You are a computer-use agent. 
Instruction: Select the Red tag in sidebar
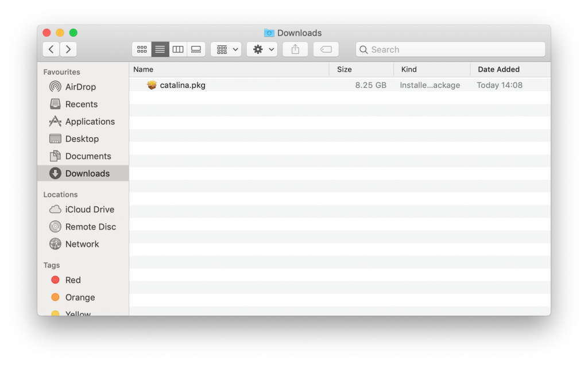pyautogui.click(x=73, y=280)
